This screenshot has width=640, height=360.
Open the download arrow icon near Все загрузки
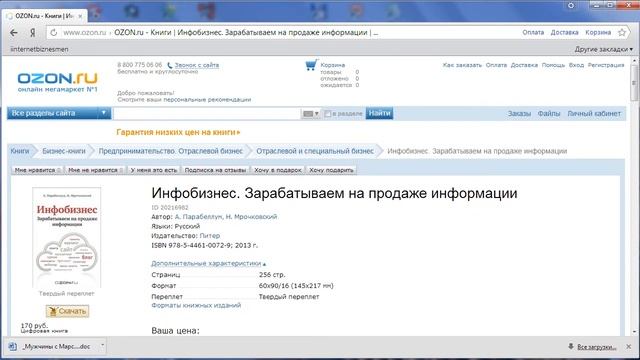(x=571, y=347)
